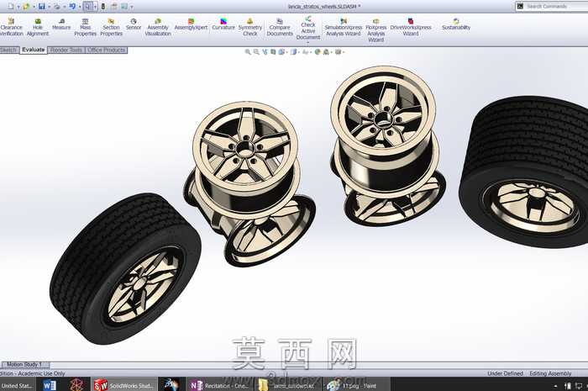Open the New document dropdown arrow
This screenshot has width=588, height=391.
18,7
